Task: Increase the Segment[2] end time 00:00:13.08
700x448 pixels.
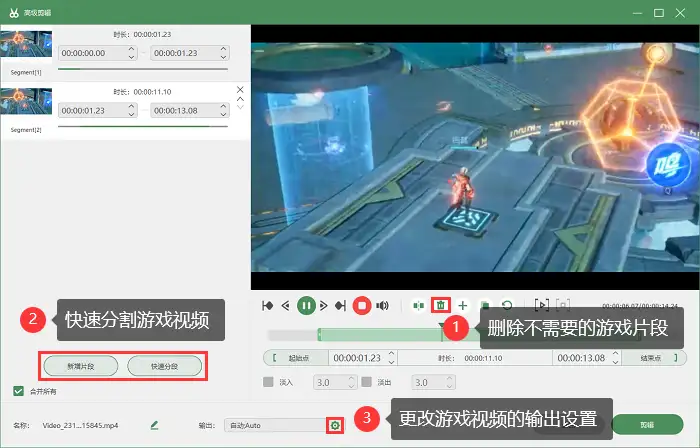Action: (224, 107)
